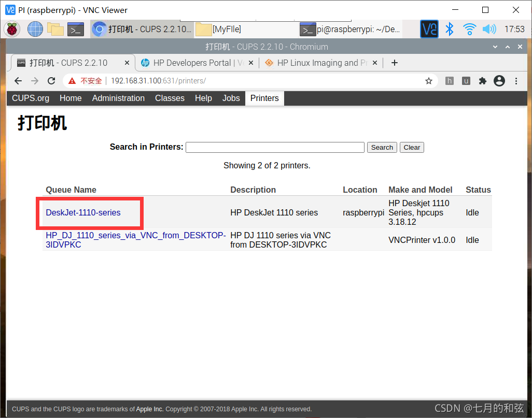Open the Chromium three-dot menu
The image size is (532, 418).
point(516,81)
